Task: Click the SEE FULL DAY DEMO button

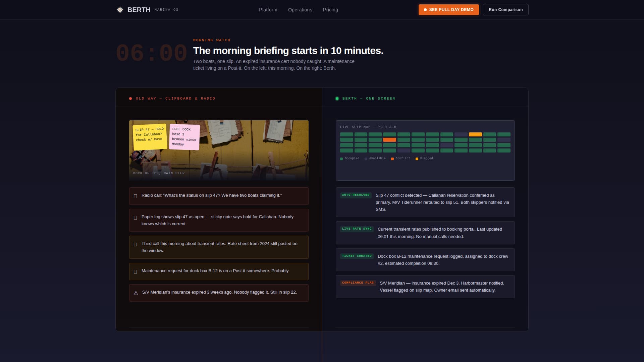Action: 448,10
